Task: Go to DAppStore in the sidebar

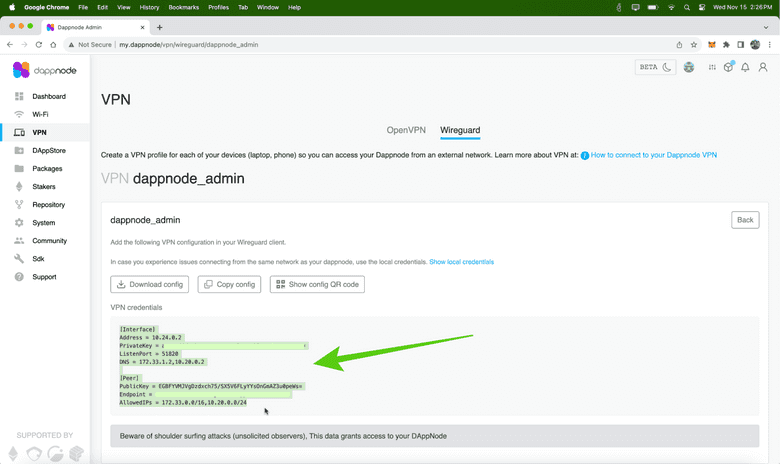Action: [48, 151]
